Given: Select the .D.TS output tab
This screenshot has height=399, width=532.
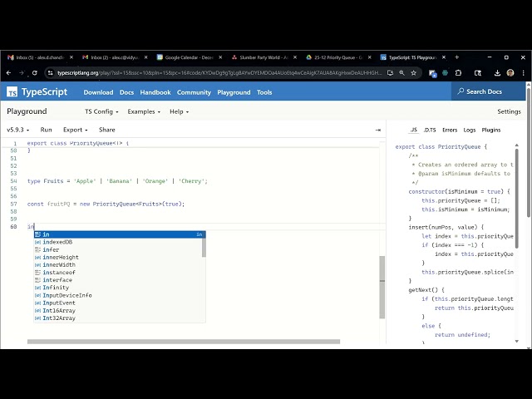Looking at the screenshot, I should click(x=430, y=130).
